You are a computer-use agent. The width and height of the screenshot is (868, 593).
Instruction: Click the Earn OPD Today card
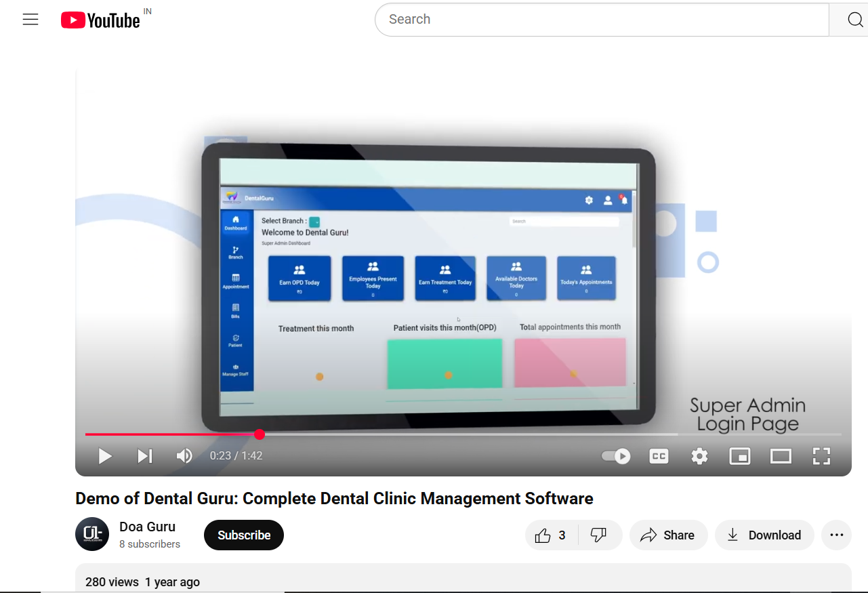pyautogui.click(x=299, y=278)
